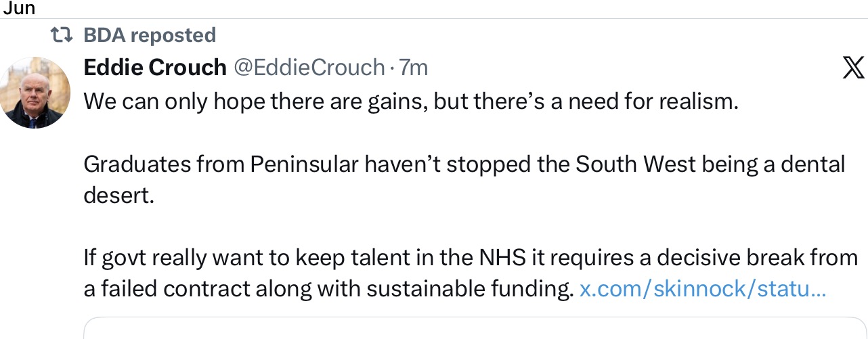Viewport: 868px width, 339px height.
Task: Open the X logo at the tweet's right
Action: 853,68
